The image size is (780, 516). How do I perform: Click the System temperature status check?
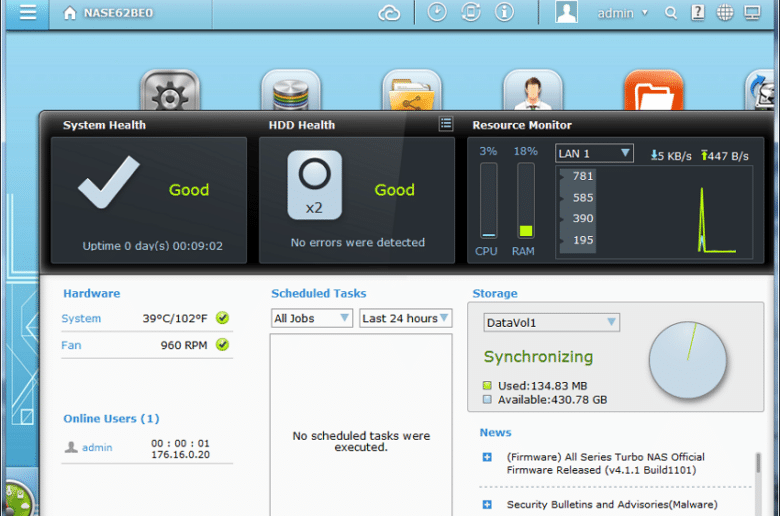222,318
